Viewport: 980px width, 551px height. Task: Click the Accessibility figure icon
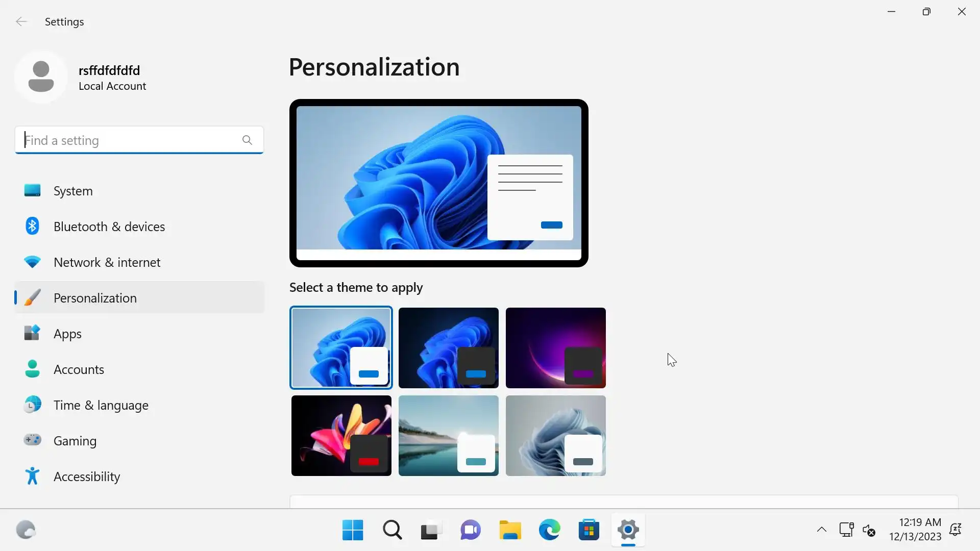pyautogui.click(x=32, y=476)
